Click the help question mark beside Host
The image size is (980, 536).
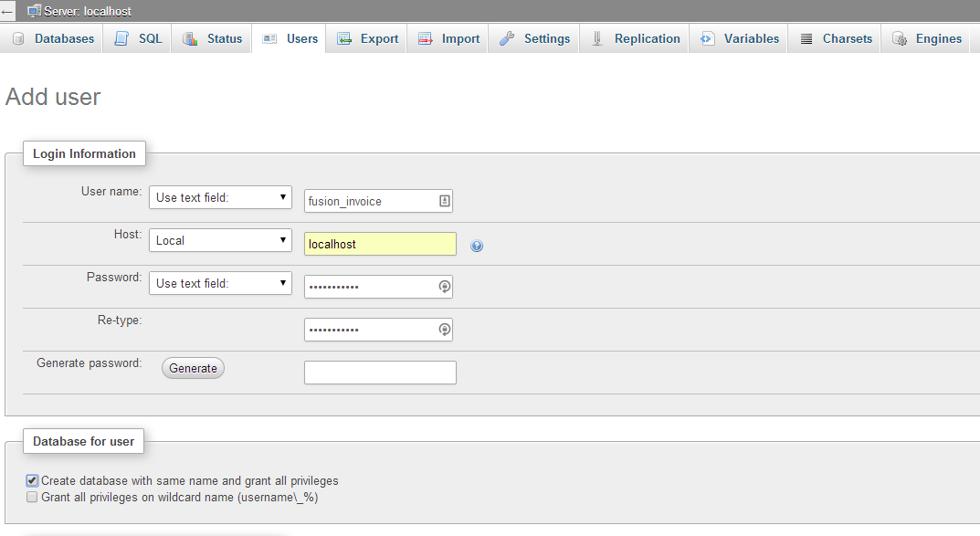(x=477, y=245)
